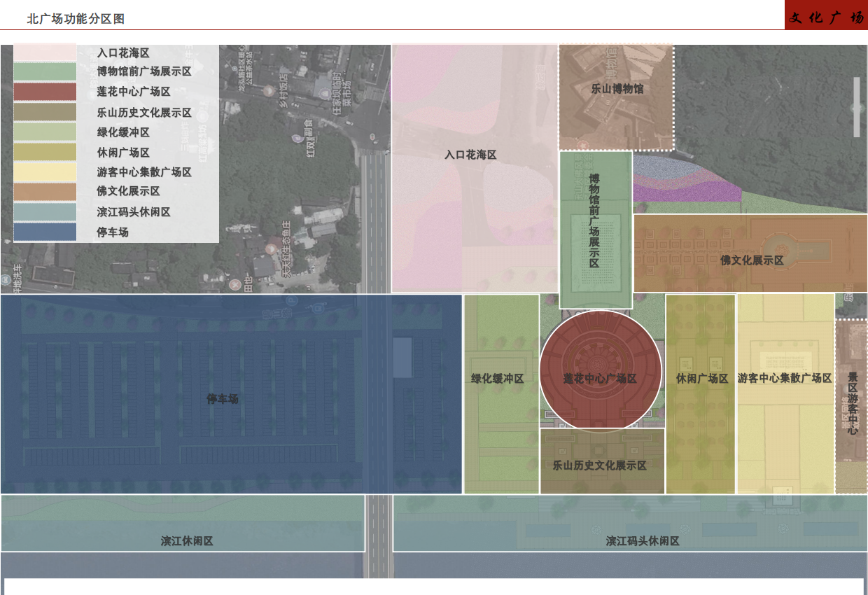
Task: Select the 莲花中心广场区 label in the red circle
Action: point(601,379)
